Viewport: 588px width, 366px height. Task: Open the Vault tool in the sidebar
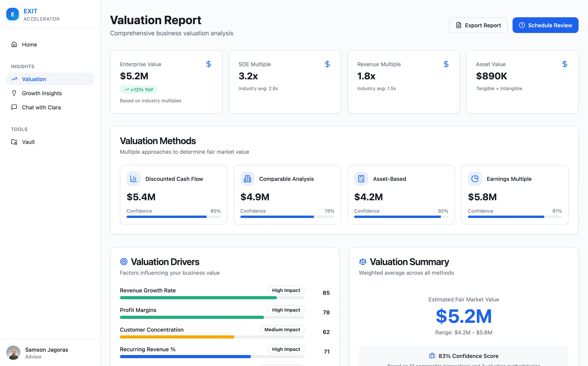pyautogui.click(x=28, y=142)
